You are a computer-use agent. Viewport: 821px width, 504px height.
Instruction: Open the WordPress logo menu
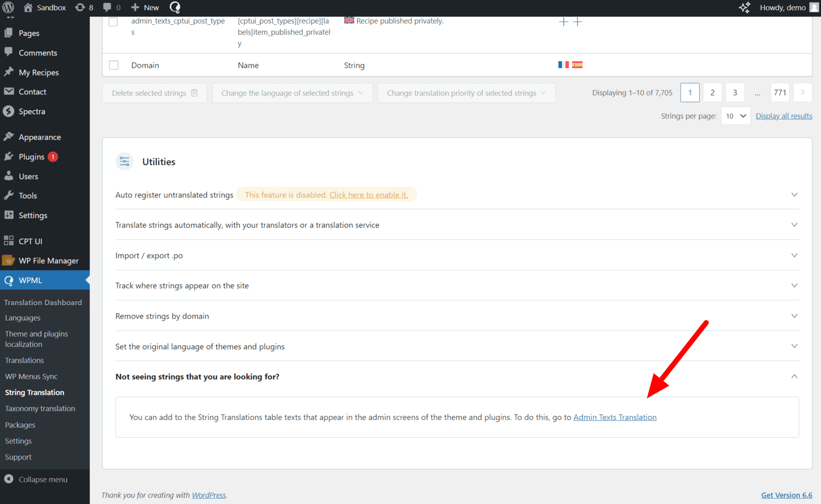click(x=8, y=7)
